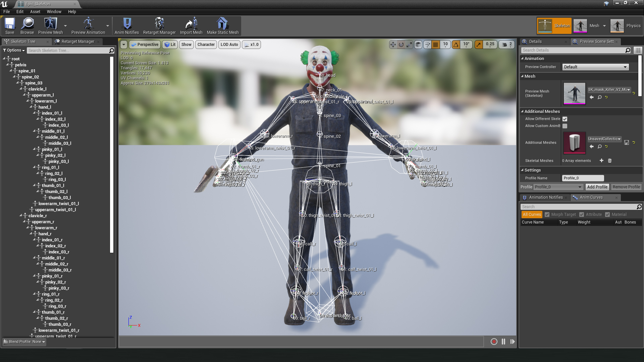This screenshot has width=644, height=362.
Task: Open UnsavedCollection asset picker dropdown
Action: [x=604, y=139]
